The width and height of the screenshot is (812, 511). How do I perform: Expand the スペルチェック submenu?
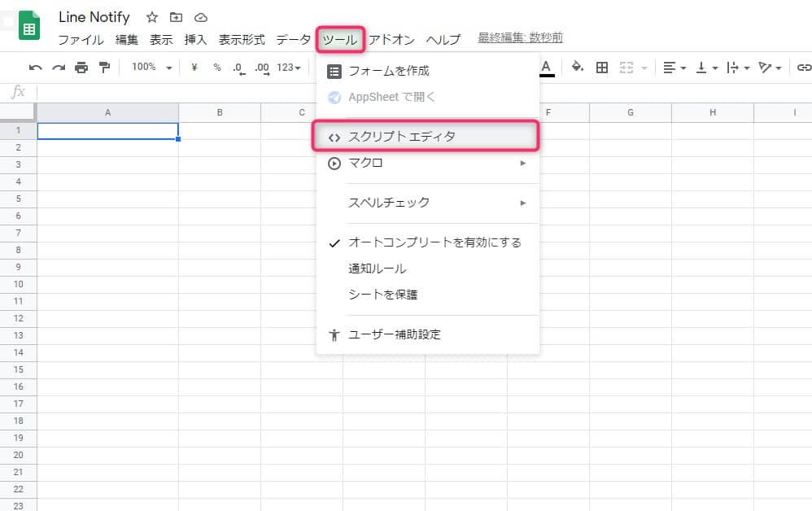tap(426, 203)
